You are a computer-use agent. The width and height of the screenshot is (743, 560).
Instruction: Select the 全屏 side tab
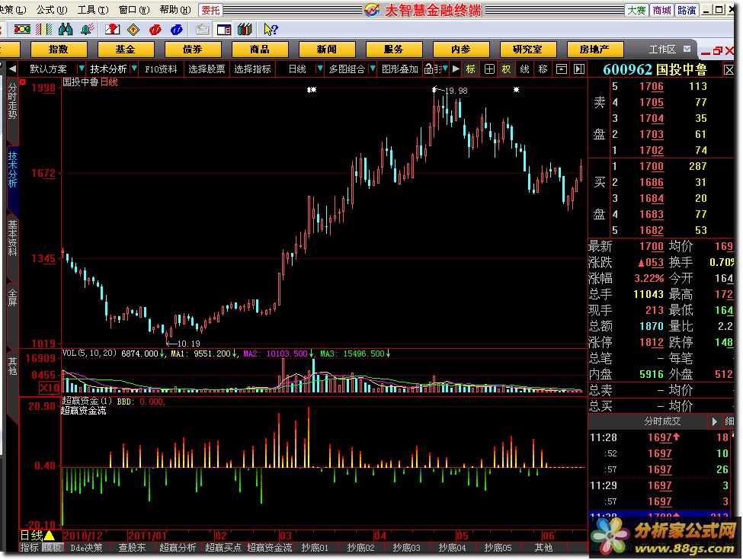[12, 298]
